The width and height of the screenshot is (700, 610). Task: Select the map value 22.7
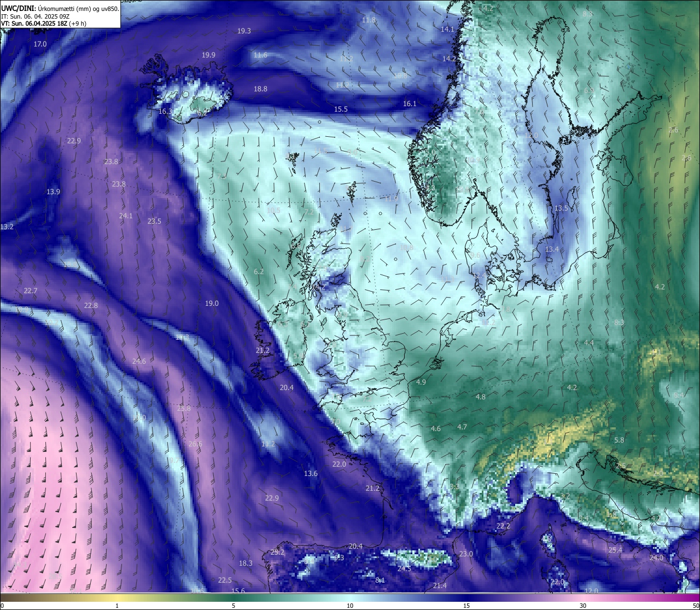pos(31,291)
